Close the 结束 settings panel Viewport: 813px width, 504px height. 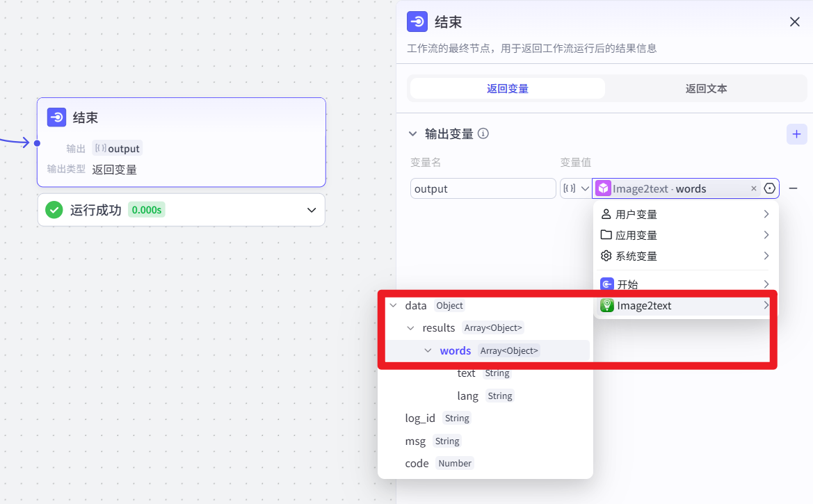(x=794, y=22)
